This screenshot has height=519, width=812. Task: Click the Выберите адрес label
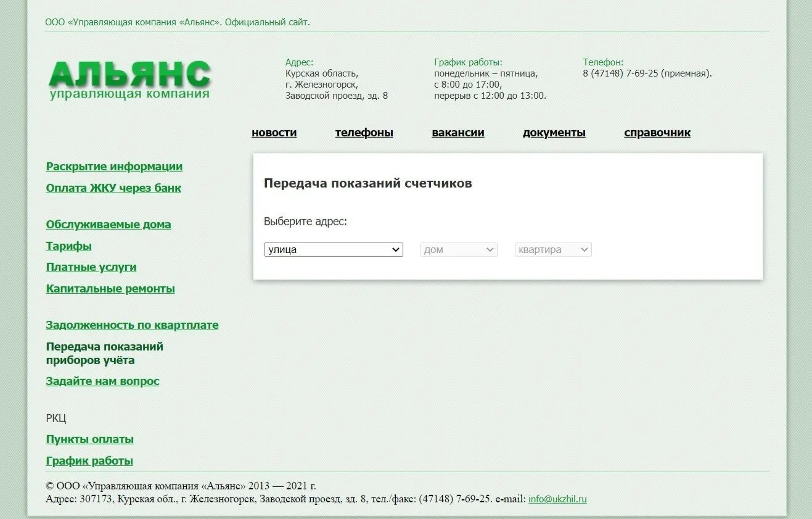pyautogui.click(x=306, y=222)
